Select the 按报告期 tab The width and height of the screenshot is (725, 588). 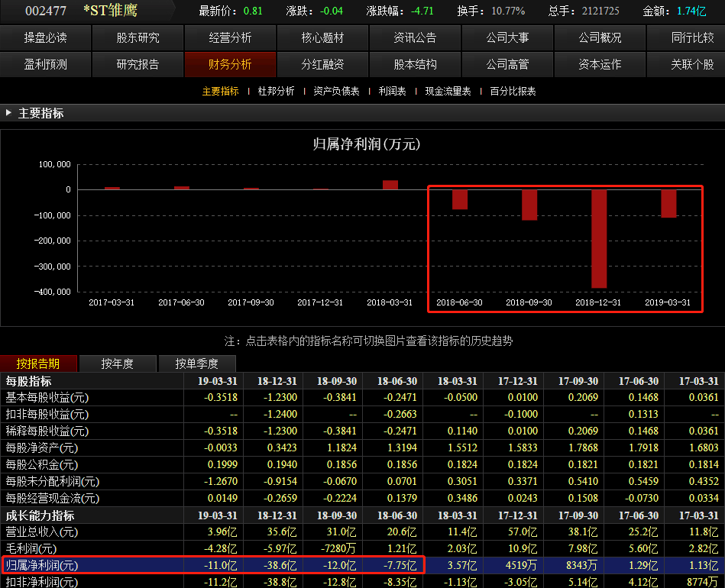38,363
